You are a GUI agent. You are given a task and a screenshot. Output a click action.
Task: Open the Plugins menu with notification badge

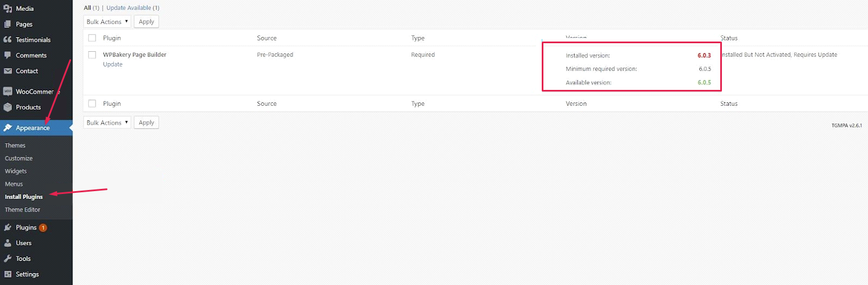pyautogui.click(x=26, y=228)
